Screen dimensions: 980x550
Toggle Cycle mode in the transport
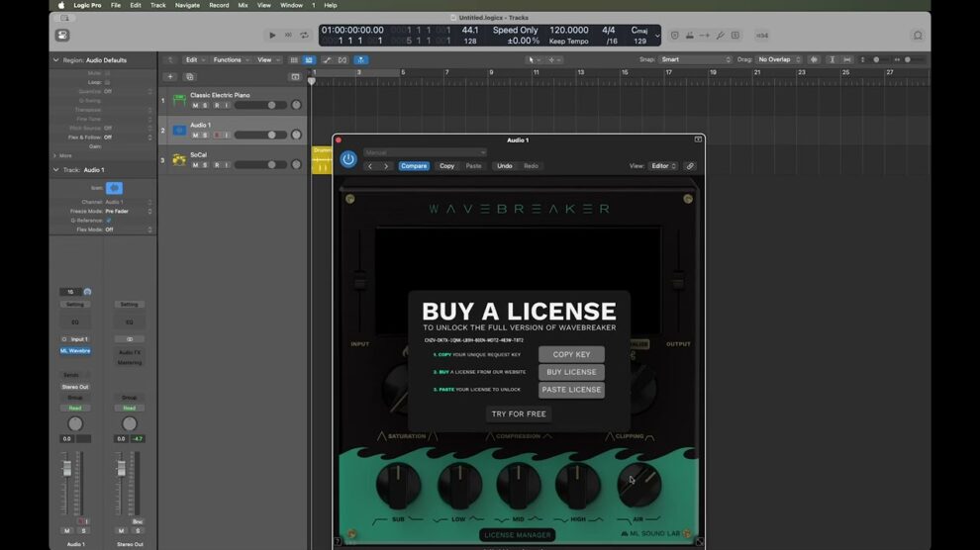pyautogui.click(x=303, y=36)
